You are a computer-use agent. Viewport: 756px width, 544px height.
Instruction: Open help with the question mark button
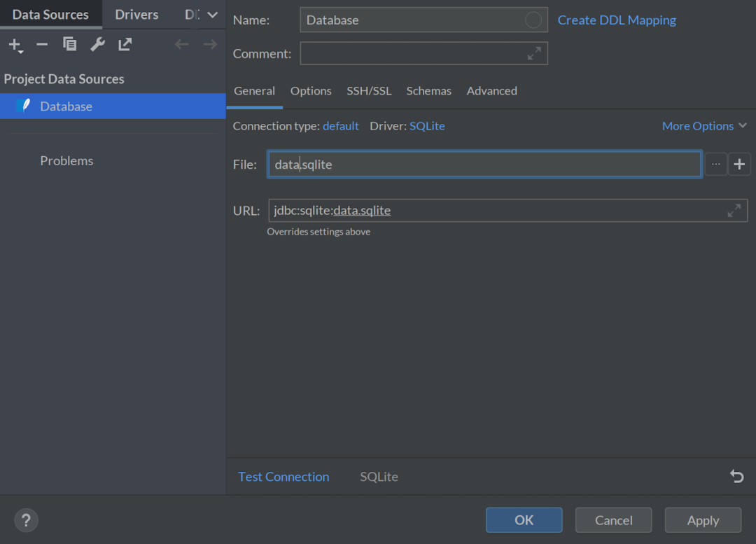26,520
